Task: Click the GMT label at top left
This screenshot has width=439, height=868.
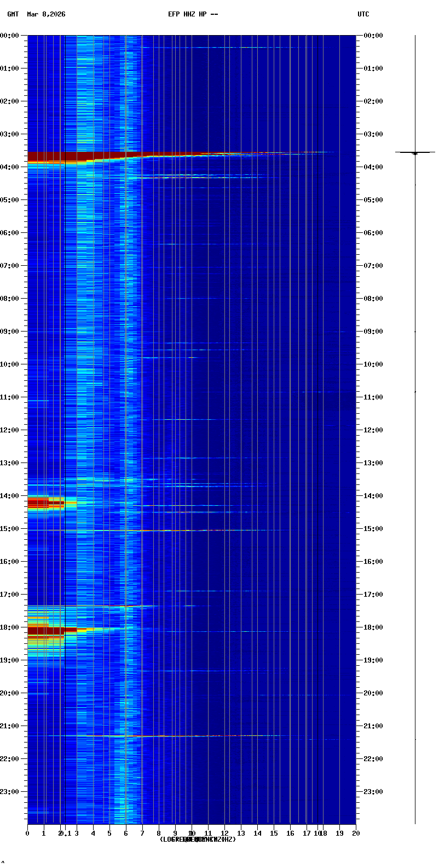Action: tap(13, 14)
